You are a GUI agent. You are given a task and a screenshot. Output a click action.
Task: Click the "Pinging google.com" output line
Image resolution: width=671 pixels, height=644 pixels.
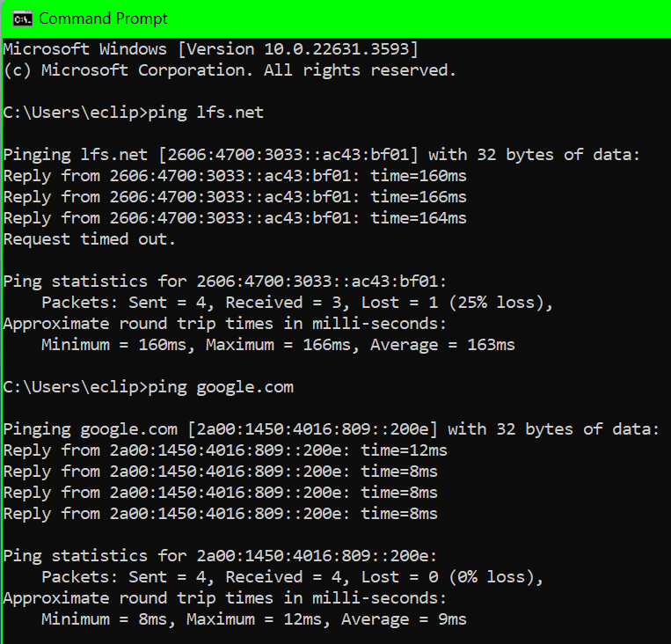pos(331,429)
